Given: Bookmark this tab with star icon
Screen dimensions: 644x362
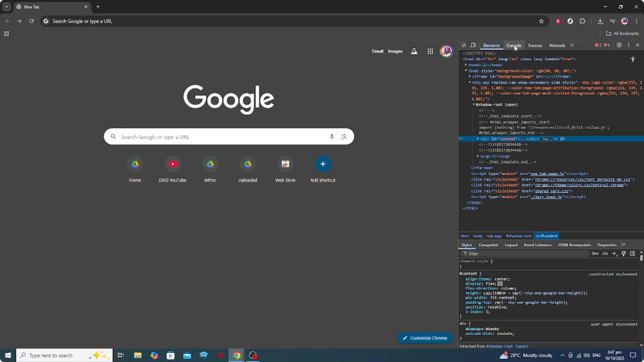Looking at the screenshot, I should coord(541,21).
